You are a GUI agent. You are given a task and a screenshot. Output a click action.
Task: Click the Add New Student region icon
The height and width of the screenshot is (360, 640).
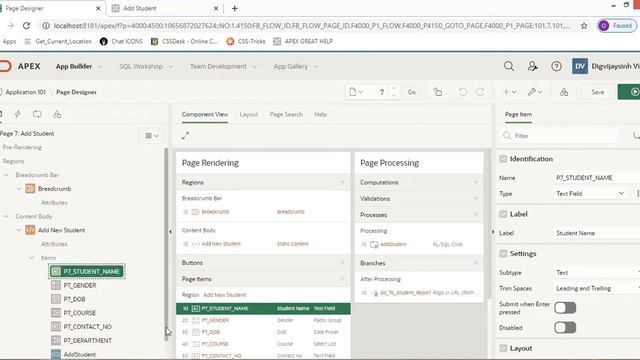tap(30, 230)
